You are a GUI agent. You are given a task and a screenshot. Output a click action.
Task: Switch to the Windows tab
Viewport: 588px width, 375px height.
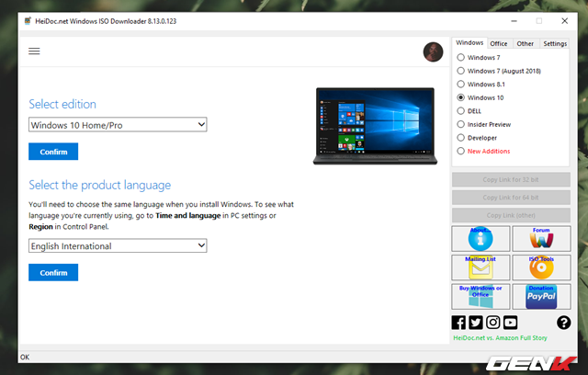469,43
